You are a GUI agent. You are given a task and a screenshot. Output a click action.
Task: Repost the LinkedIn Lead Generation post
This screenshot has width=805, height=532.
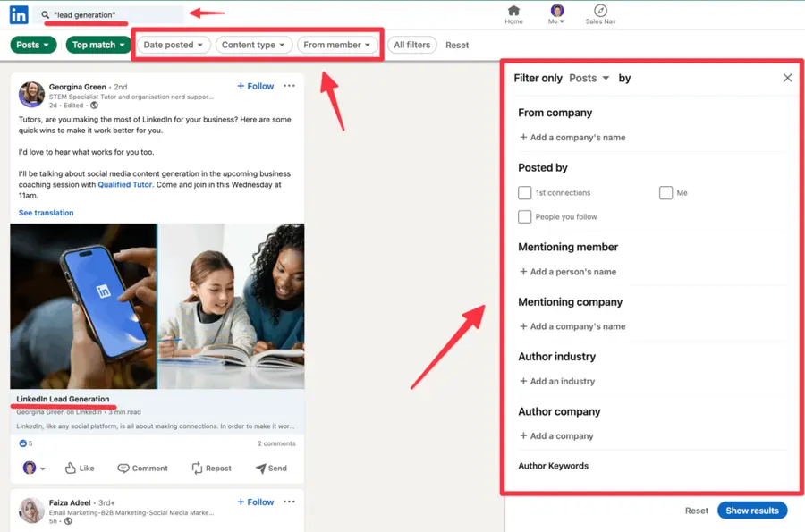212,468
